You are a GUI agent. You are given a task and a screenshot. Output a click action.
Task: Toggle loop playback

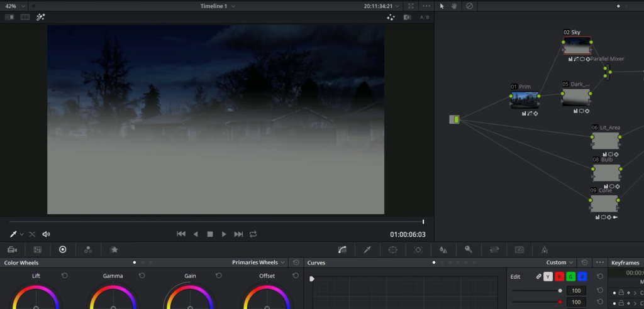pyautogui.click(x=253, y=234)
